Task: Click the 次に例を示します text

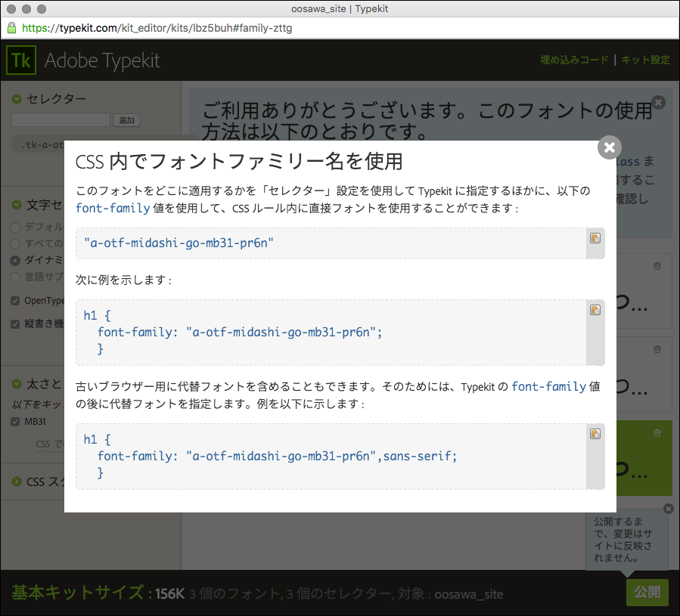Action: point(124,280)
